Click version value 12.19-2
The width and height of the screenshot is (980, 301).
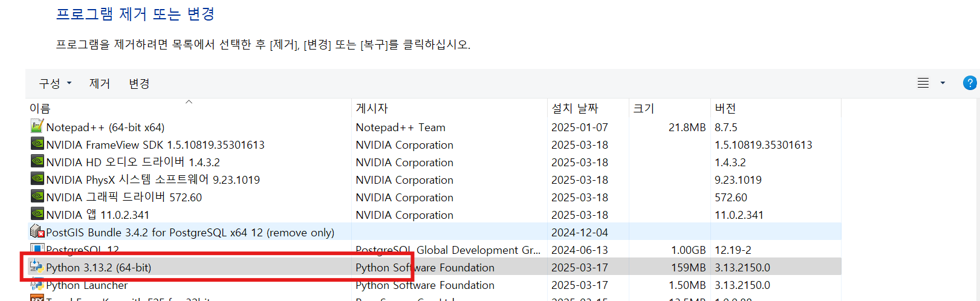click(x=733, y=250)
